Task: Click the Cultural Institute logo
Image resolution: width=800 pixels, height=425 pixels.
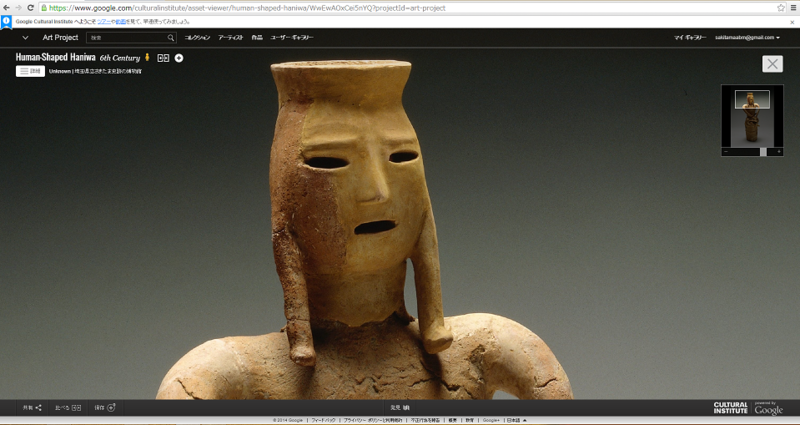Action: tap(731, 408)
